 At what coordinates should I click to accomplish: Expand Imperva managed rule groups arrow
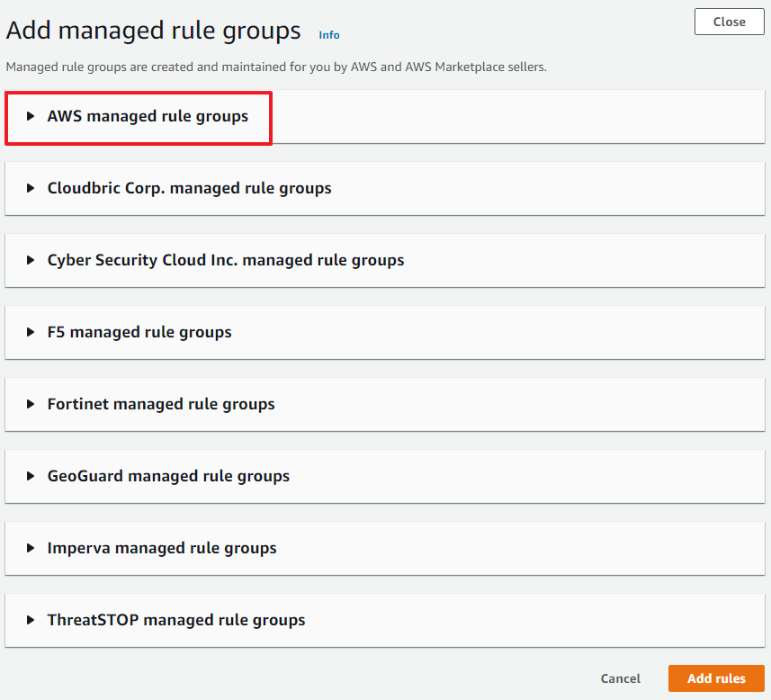click(x=31, y=548)
